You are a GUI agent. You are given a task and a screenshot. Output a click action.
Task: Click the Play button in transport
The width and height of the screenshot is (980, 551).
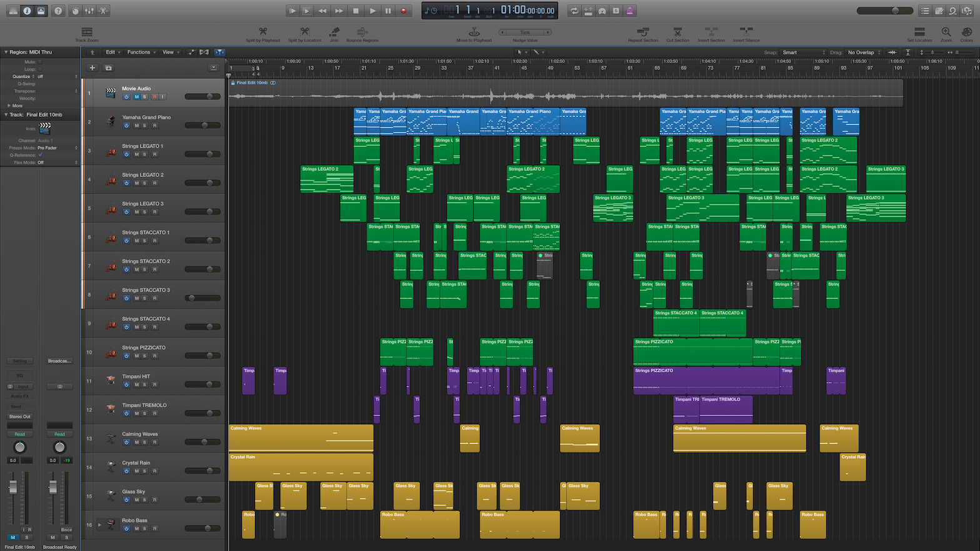pos(372,11)
